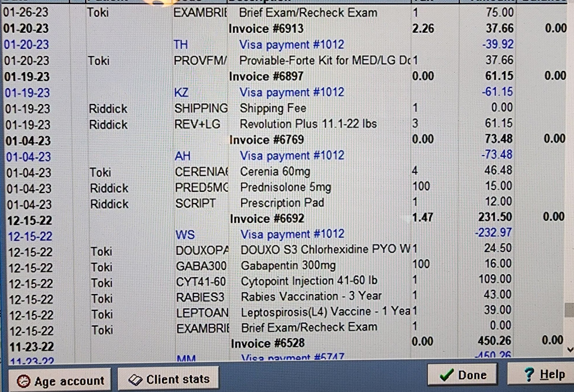Select the Invoice #6897 row
The height and width of the screenshot is (392, 574).
(x=285, y=76)
